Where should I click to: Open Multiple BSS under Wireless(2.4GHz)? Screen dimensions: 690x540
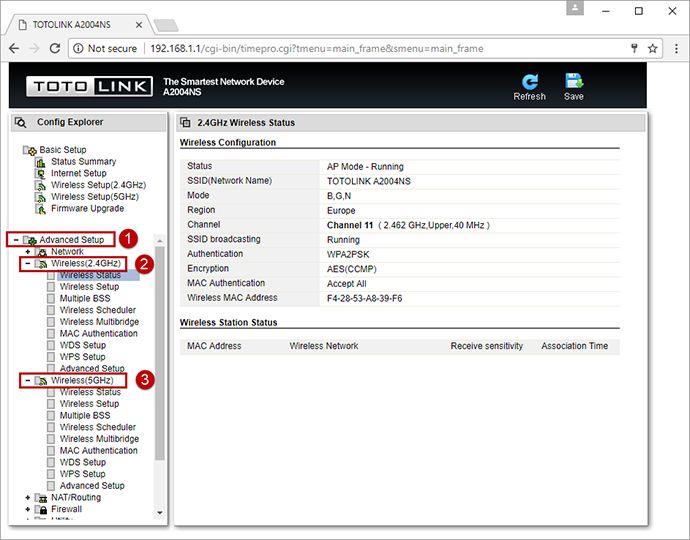(85, 298)
